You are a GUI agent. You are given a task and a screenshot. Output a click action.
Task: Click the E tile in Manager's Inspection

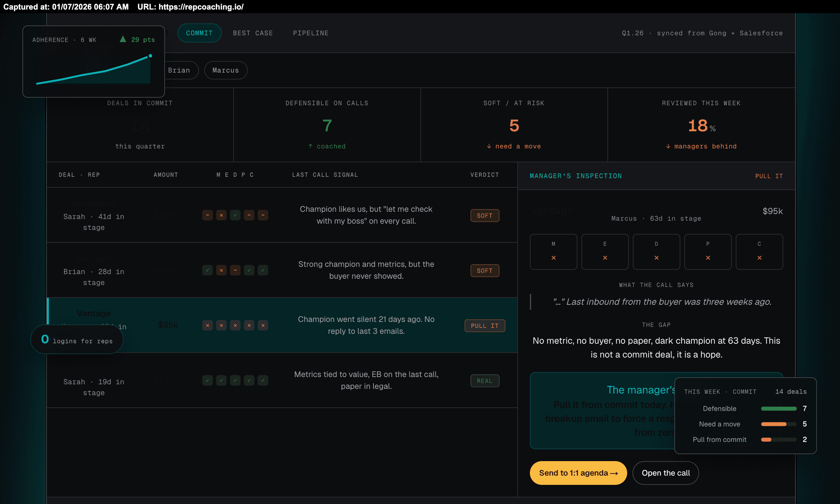(605, 252)
